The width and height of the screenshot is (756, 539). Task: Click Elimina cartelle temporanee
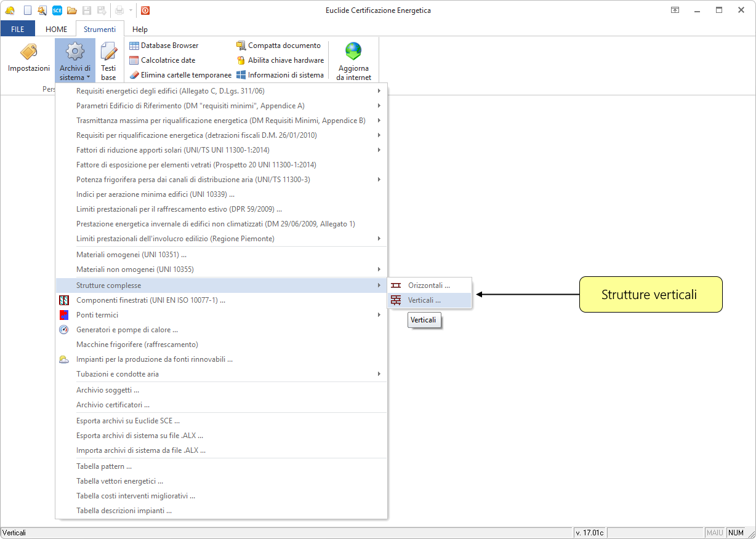pyautogui.click(x=180, y=75)
